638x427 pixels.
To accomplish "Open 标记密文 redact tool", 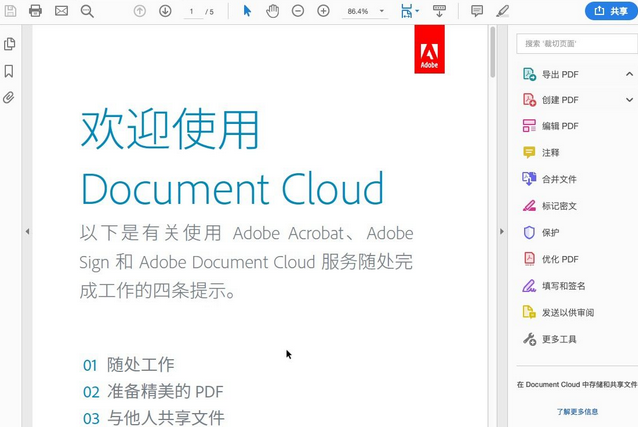I will point(550,206).
